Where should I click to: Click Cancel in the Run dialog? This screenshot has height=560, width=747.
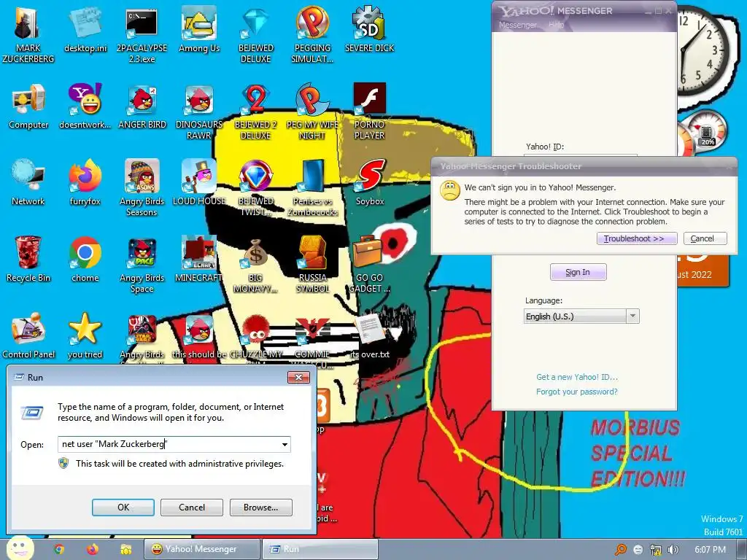pyautogui.click(x=192, y=507)
